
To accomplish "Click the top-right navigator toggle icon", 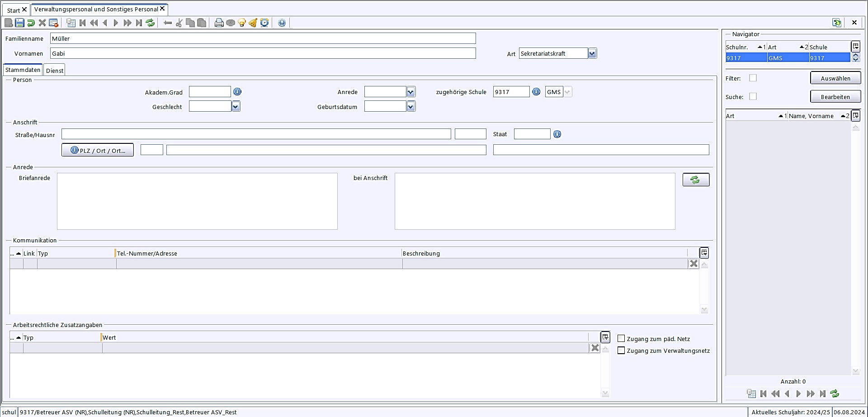I will click(837, 23).
